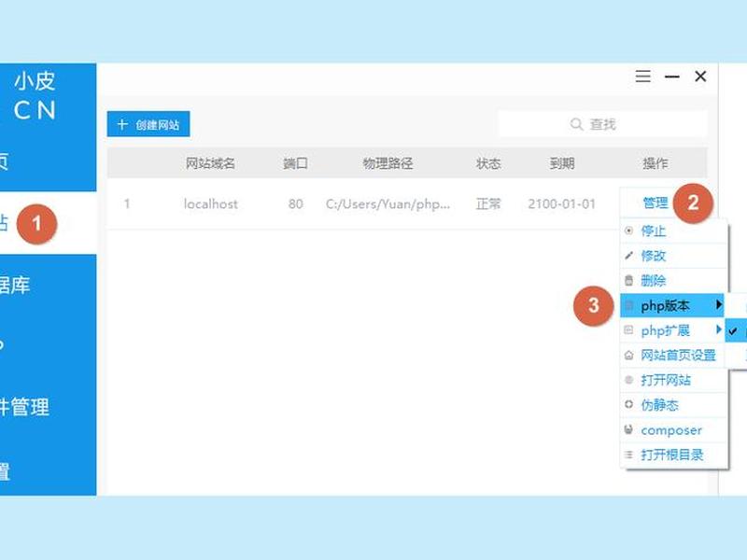Screen dimensions: 747x560
Task: Click the port 80 cell
Action: [x=295, y=203]
